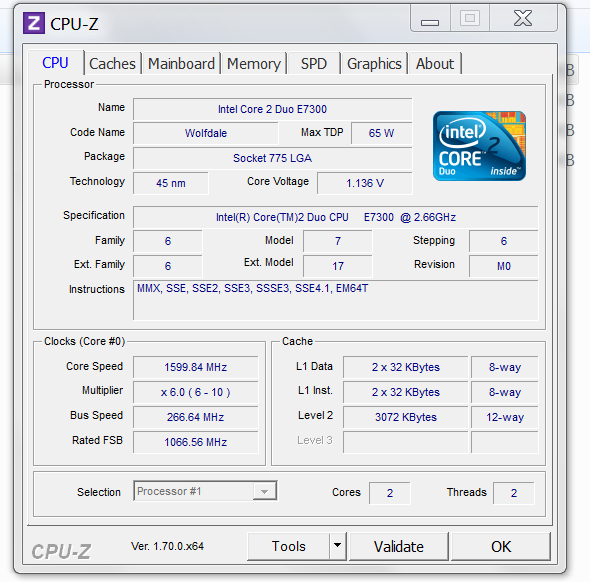
Task: Click the Tools button
Action: coord(289,546)
